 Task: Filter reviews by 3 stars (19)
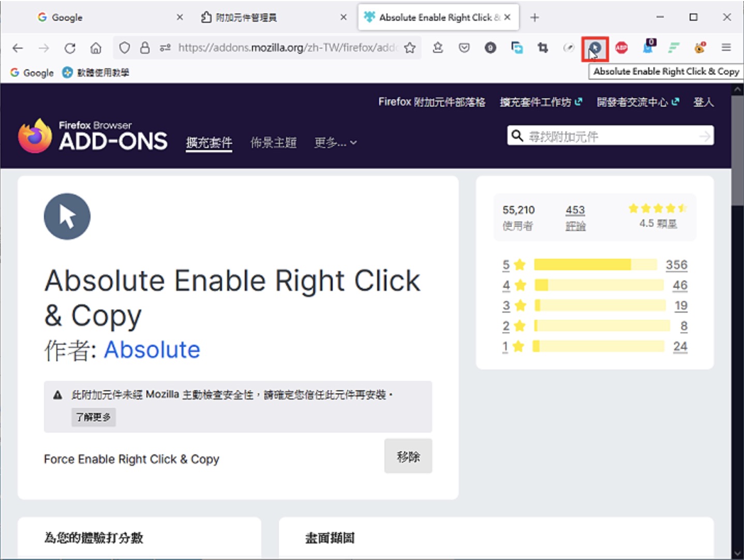click(x=681, y=306)
